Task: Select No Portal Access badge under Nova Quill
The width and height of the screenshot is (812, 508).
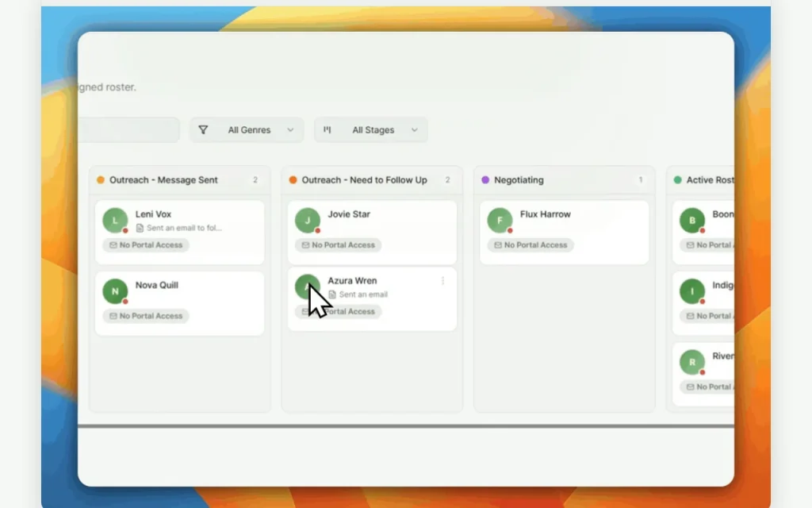Action: click(146, 316)
